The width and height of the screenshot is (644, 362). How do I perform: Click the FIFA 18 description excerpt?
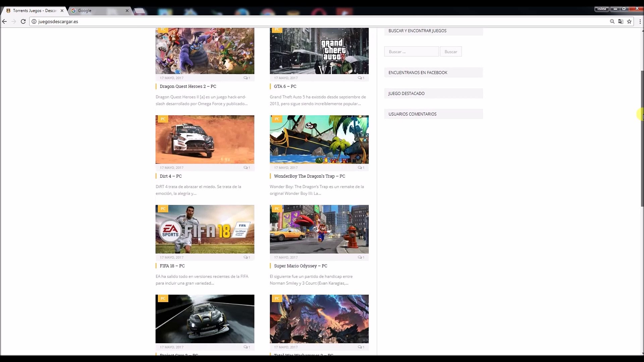[202, 280]
